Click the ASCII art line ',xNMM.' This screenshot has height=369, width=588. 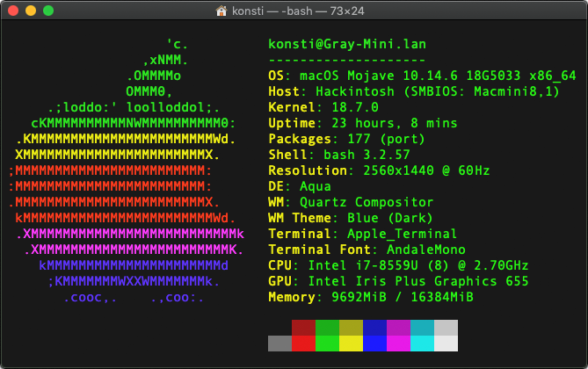pos(165,60)
